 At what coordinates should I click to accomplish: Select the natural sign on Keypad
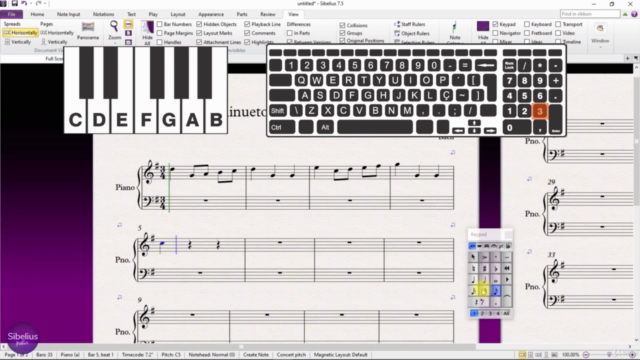[473, 269]
